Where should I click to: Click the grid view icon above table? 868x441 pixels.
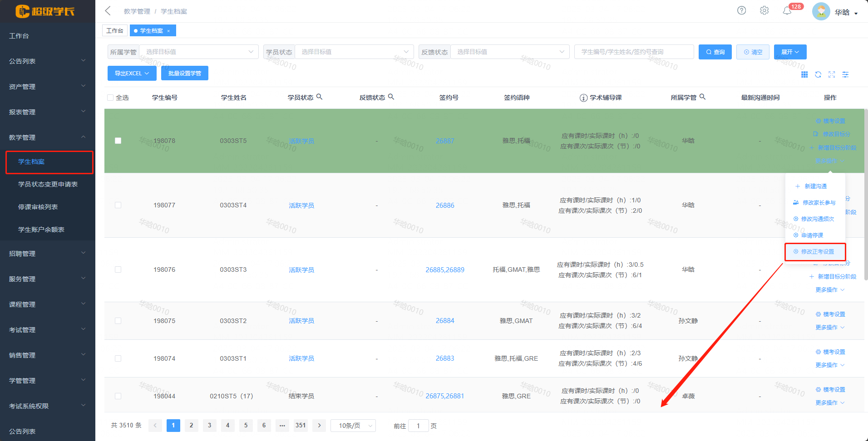pos(804,75)
